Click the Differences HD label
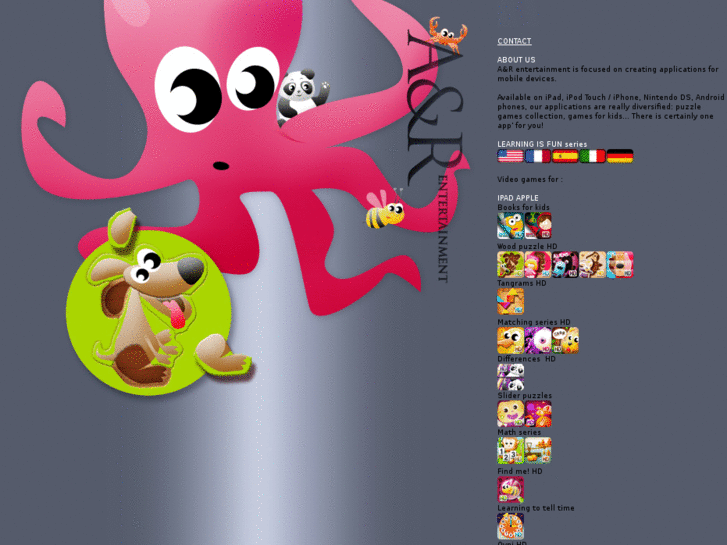The width and height of the screenshot is (727, 545). pyautogui.click(x=526, y=359)
